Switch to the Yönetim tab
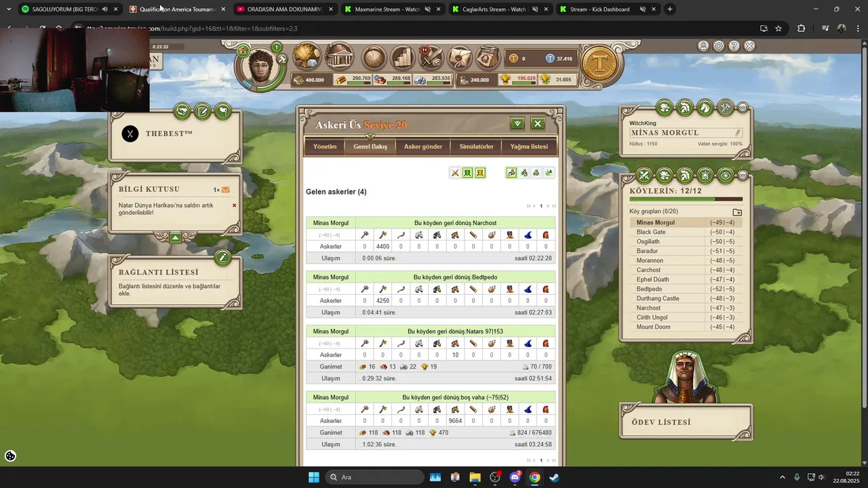This screenshot has width=868, height=488. click(x=325, y=146)
